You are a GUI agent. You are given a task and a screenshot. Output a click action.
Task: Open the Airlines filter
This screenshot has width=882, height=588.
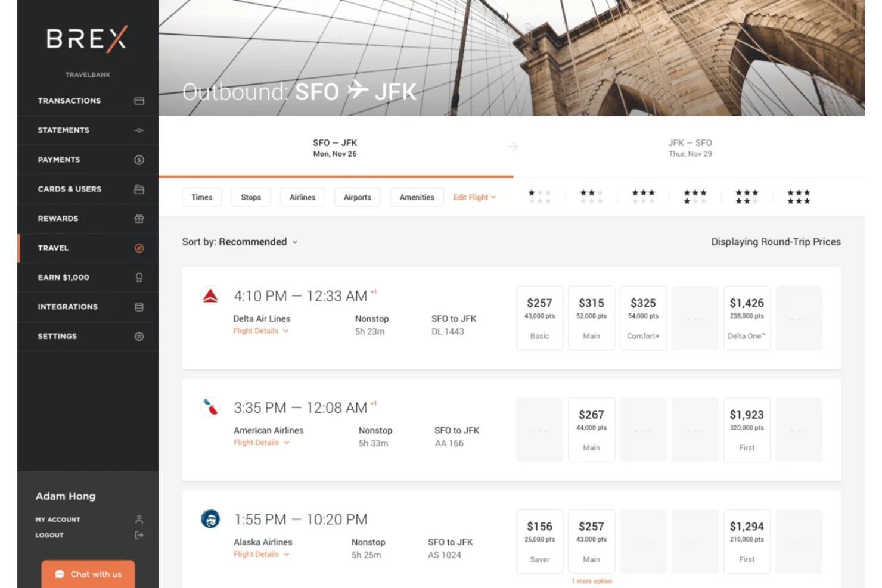[x=303, y=197]
